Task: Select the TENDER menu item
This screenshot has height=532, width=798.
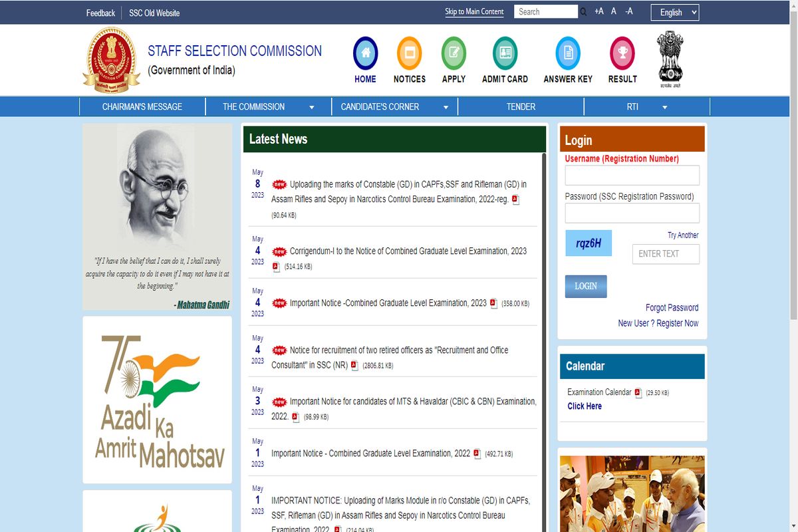Action: coord(521,107)
